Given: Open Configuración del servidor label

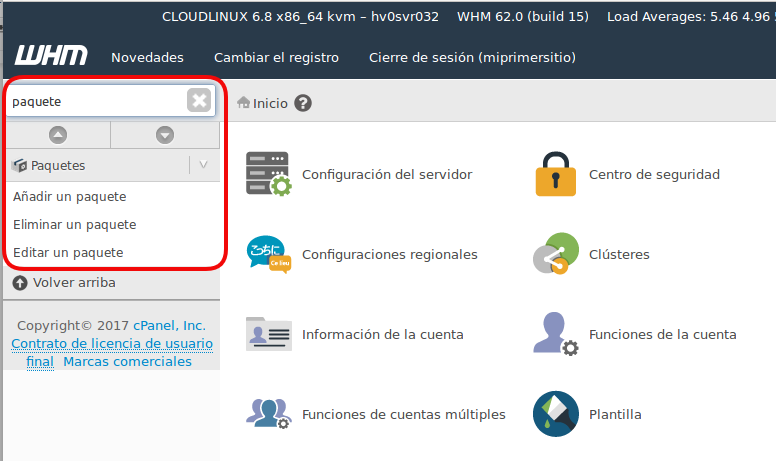Looking at the screenshot, I should click(x=387, y=175).
